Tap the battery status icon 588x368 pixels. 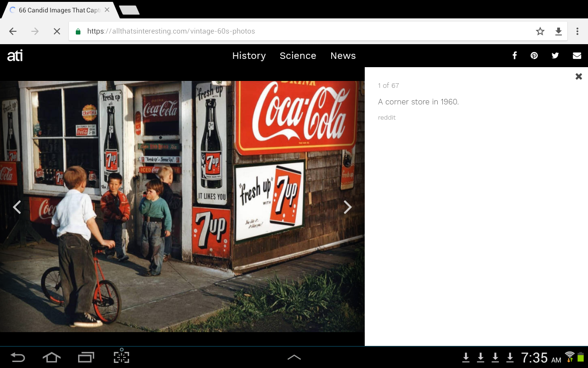(581, 357)
